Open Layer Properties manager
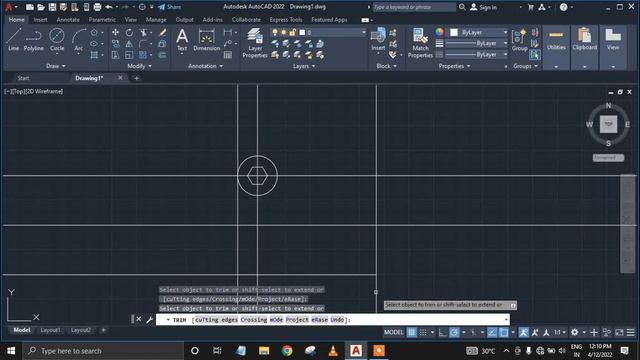The width and height of the screenshot is (640, 360). tap(255, 43)
